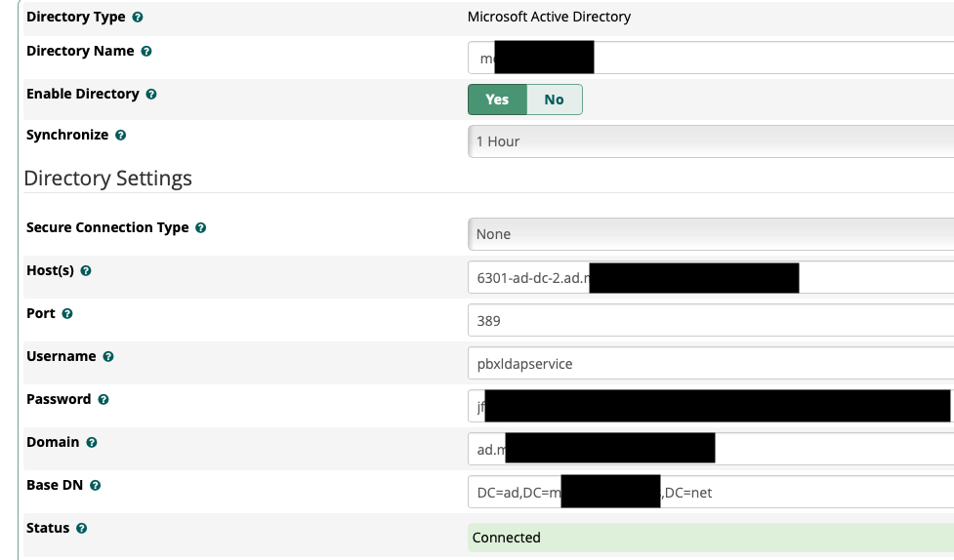Open the Synchronize 1 Hour dropdown
The height and width of the screenshot is (560, 954).
pyautogui.click(x=710, y=141)
